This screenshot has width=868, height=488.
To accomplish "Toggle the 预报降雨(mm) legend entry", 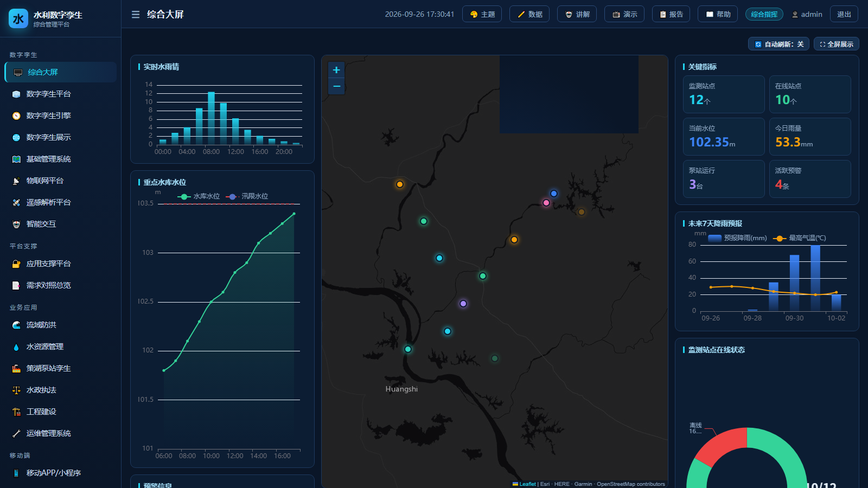I will click(x=738, y=238).
